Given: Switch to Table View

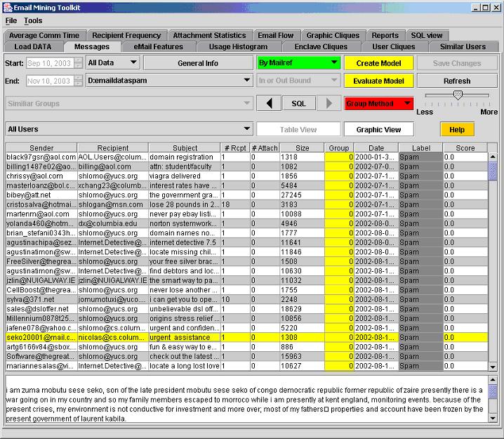Looking at the screenshot, I should (298, 129).
